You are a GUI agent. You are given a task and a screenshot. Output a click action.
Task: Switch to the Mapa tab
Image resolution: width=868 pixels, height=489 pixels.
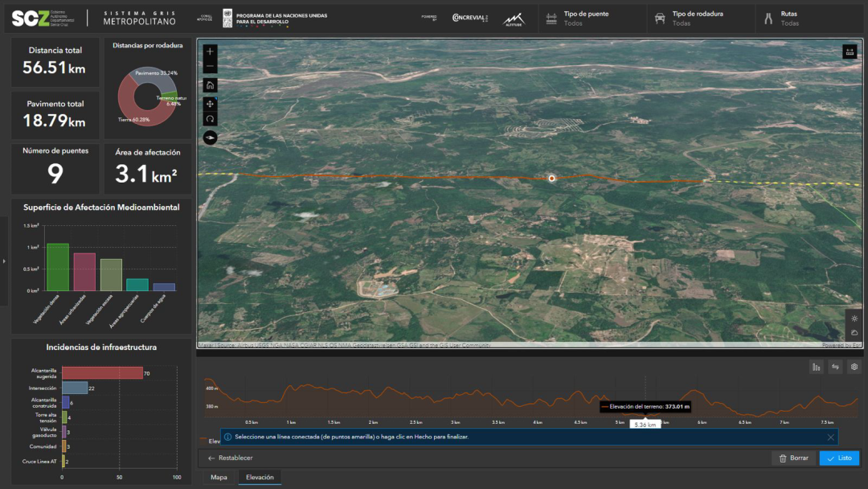click(x=219, y=478)
